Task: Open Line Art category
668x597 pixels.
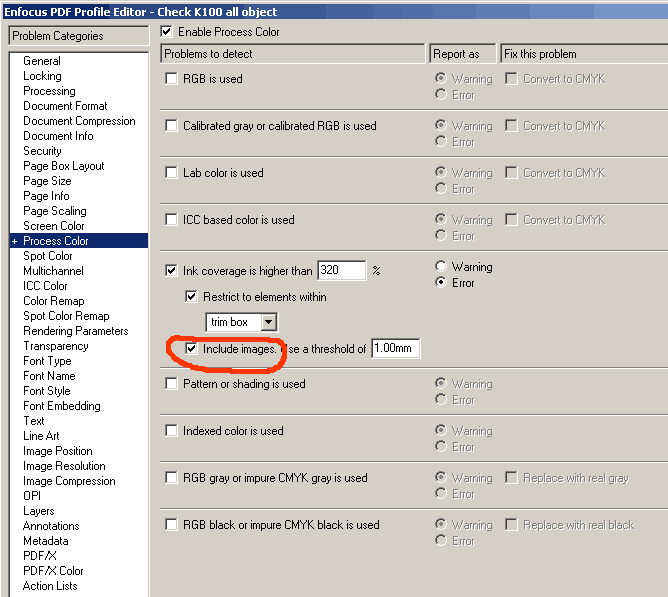Action: [41, 436]
